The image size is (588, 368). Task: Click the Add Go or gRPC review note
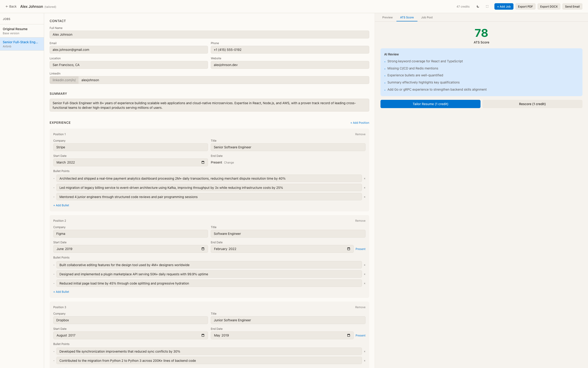pyautogui.click(x=437, y=89)
